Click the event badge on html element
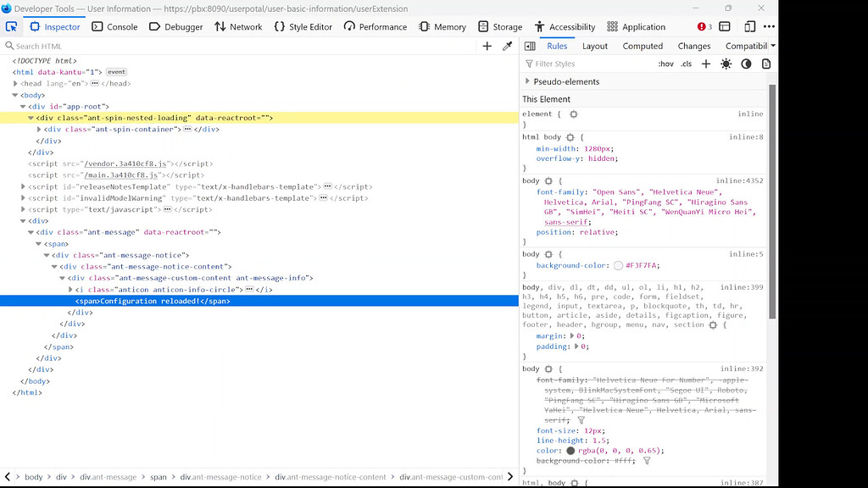868x488 pixels. click(x=116, y=72)
